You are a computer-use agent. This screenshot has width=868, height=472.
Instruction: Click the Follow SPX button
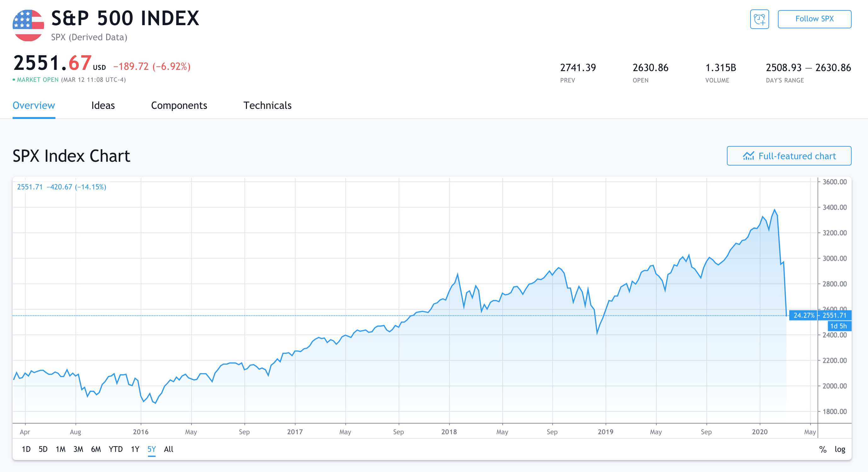814,19
